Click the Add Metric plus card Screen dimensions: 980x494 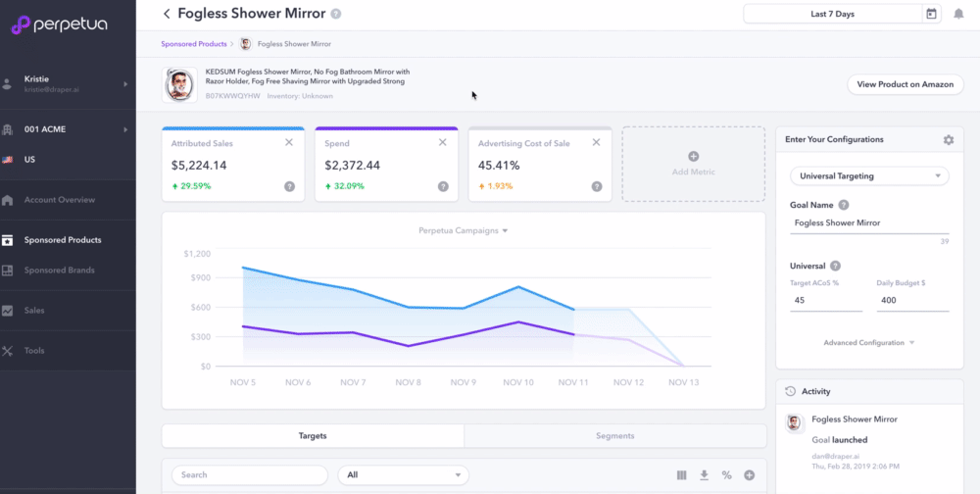(693, 164)
